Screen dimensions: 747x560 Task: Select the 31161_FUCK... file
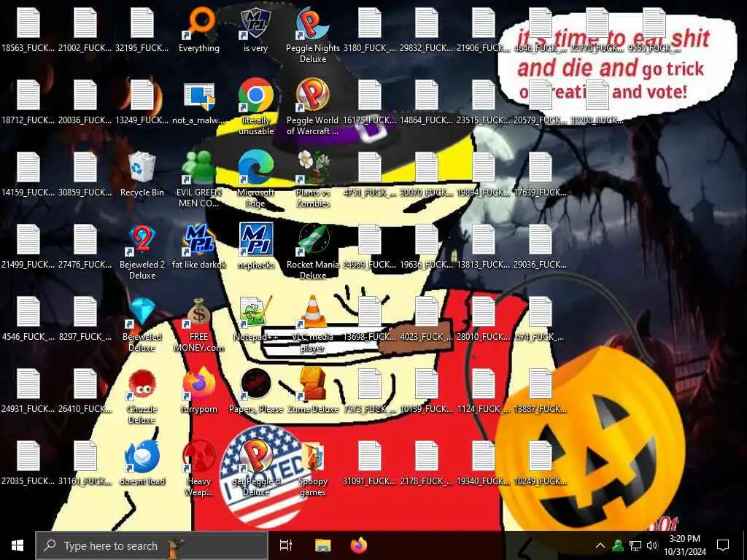[85, 463]
